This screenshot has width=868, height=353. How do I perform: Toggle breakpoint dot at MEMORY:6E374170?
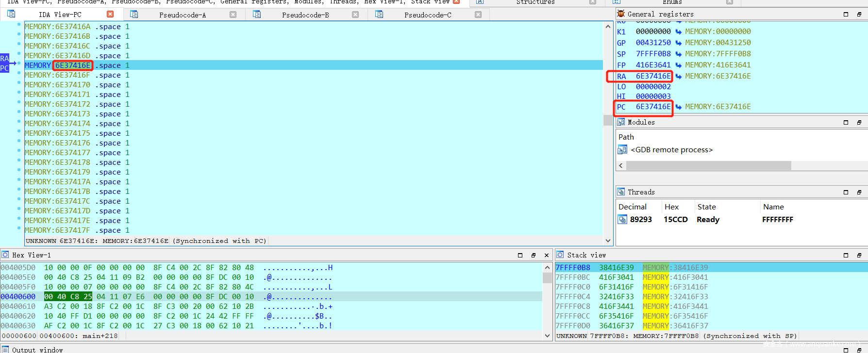tap(19, 85)
